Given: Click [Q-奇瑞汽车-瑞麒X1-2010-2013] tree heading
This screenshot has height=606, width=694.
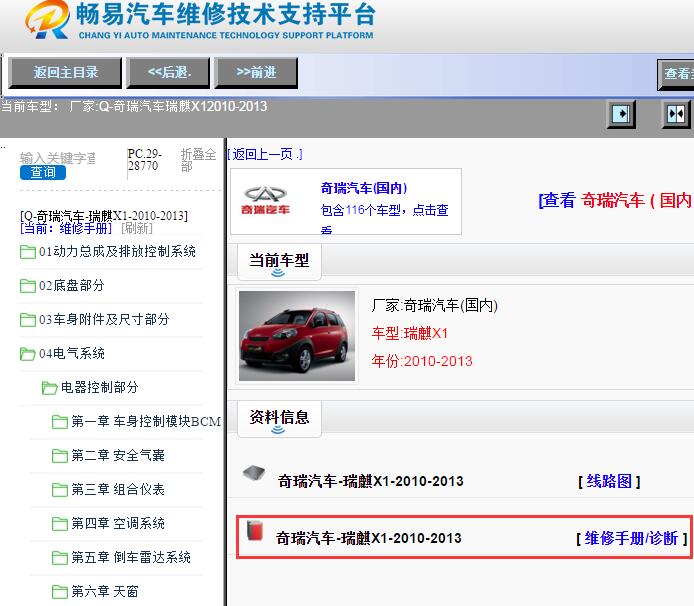Looking at the screenshot, I should pos(104,216).
